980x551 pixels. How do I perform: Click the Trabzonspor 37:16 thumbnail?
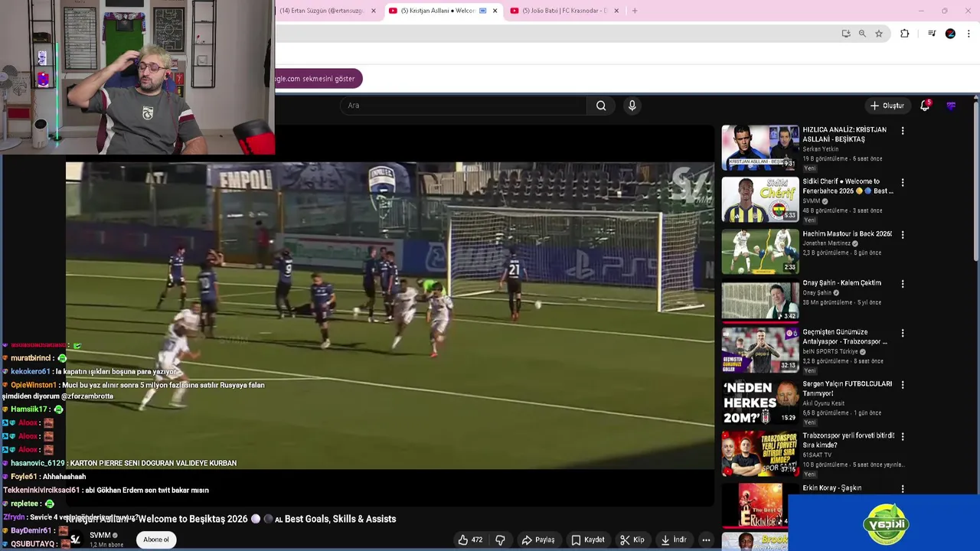pyautogui.click(x=760, y=453)
